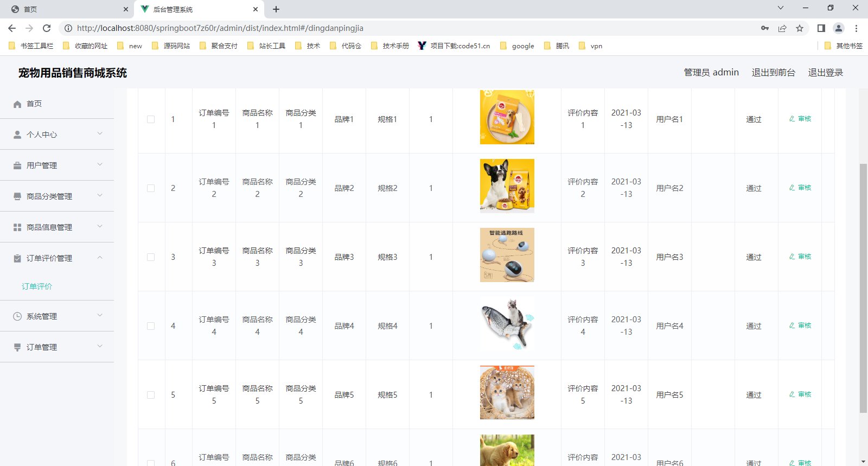Click 审核 button for 用户名4 row
Viewport: 868px width, 466px height.
pos(800,325)
